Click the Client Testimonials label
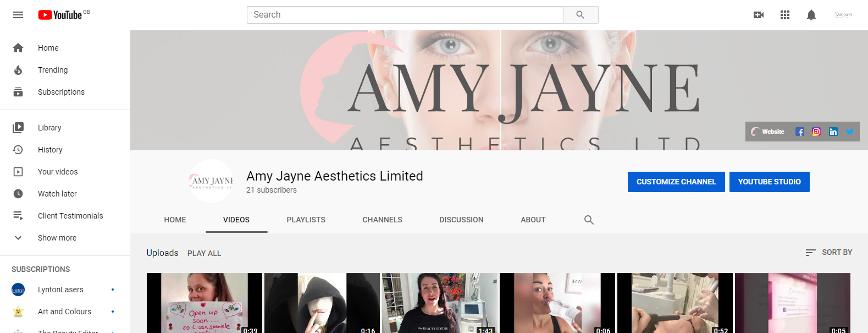The image size is (868, 333). coord(70,216)
